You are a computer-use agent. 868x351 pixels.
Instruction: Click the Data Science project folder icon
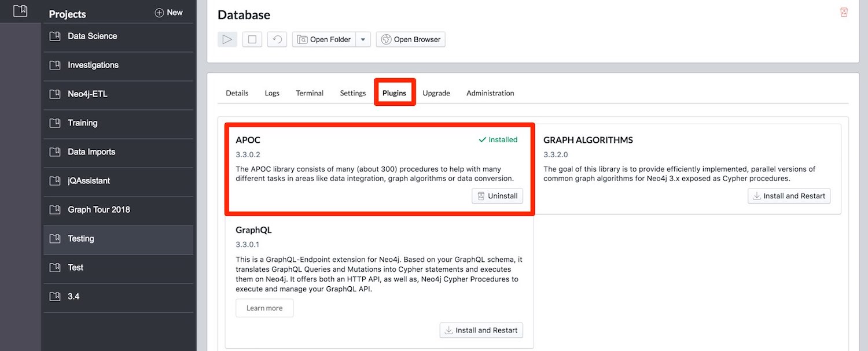tap(55, 36)
